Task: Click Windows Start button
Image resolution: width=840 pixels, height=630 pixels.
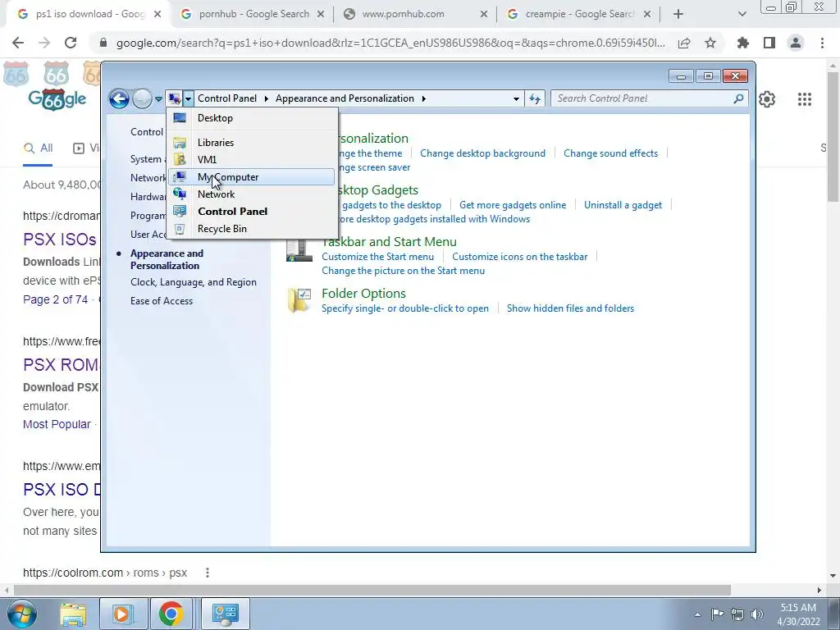Action: tap(22, 614)
